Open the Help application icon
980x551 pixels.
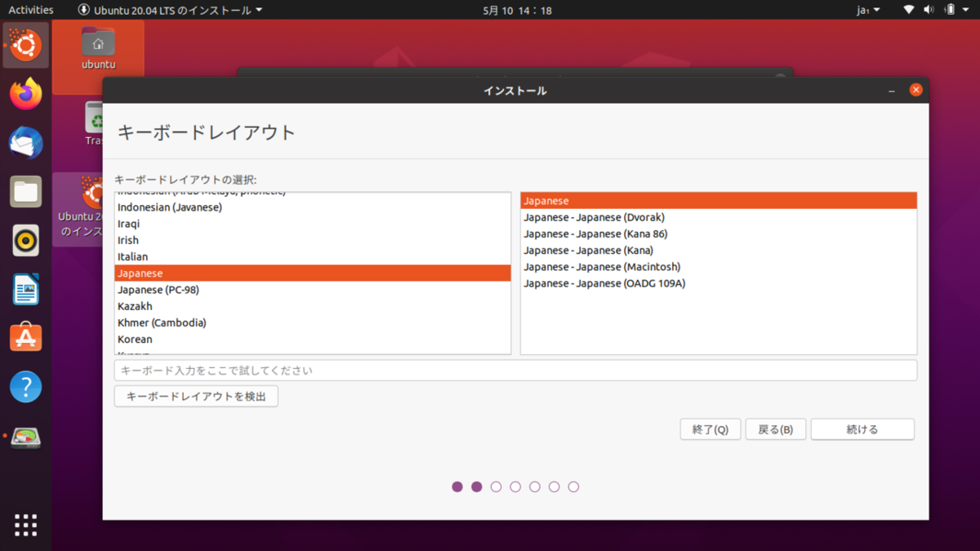(25, 386)
